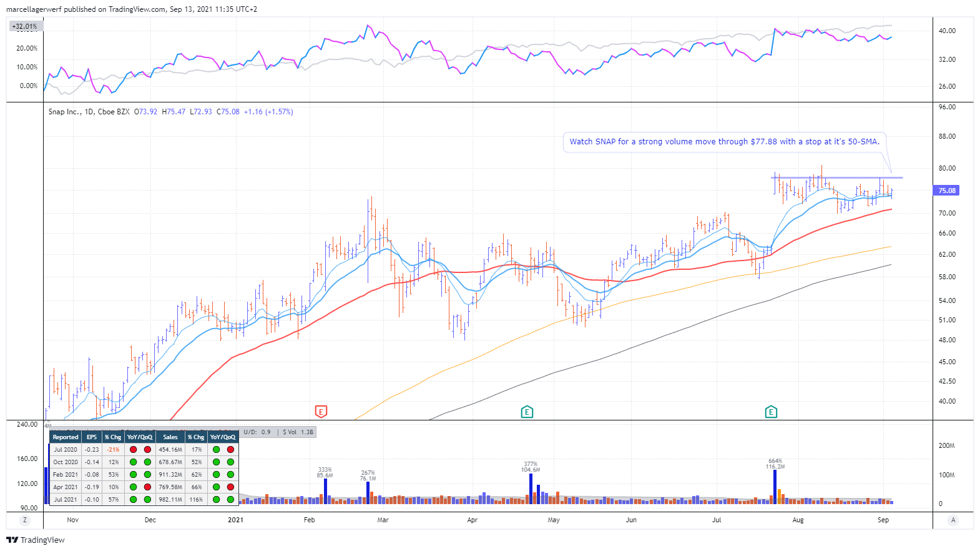Click the green earnings E marker near April
The image size is (980, 551).
527,412
